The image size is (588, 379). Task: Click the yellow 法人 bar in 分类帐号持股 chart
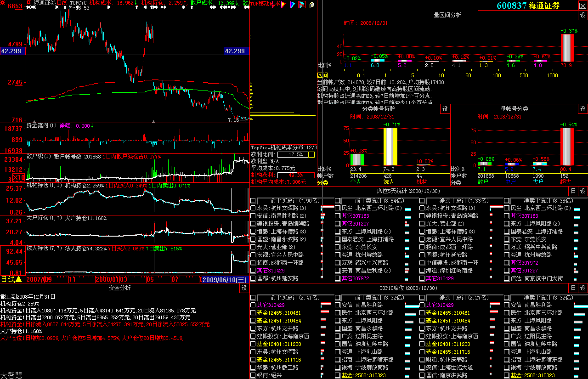pyautogui.click(x=390, y=146)
